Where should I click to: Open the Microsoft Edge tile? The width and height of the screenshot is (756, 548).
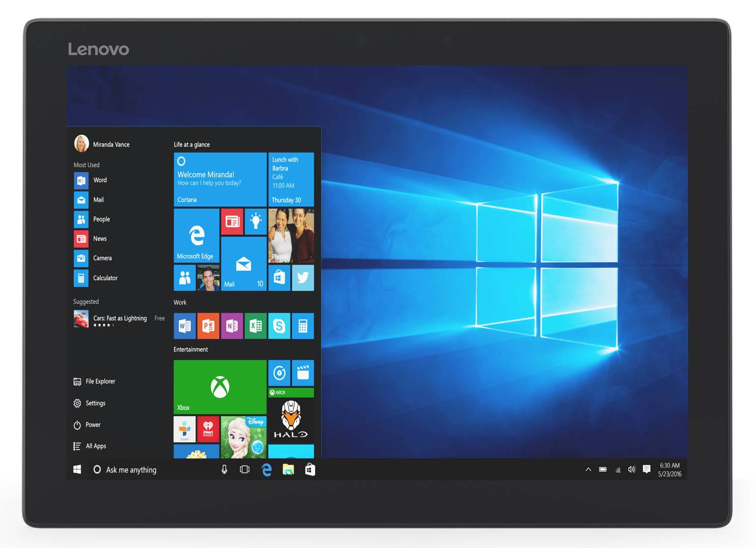click(x=196, y=235)
